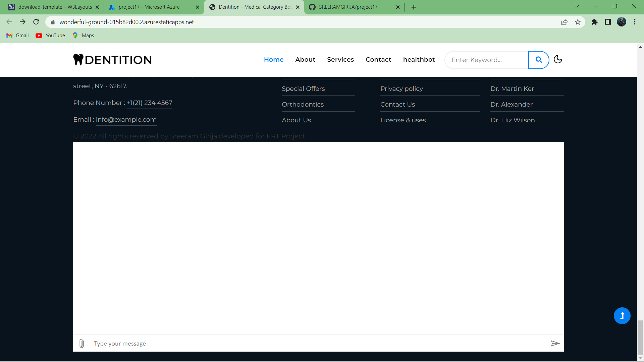Open the tab search chevron
Viewport: 644px width, 362px height.
pyautogui.click(x=577, y=6)
